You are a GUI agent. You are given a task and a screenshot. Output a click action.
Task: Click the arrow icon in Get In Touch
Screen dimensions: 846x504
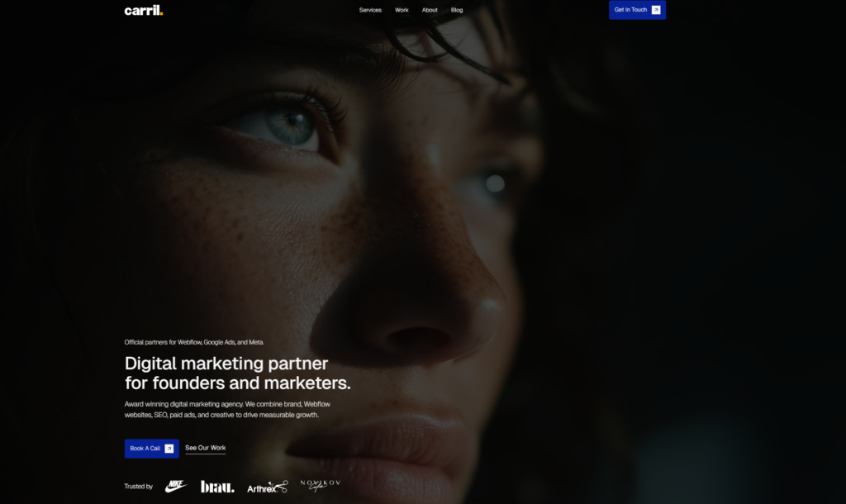tap(656, 10)
